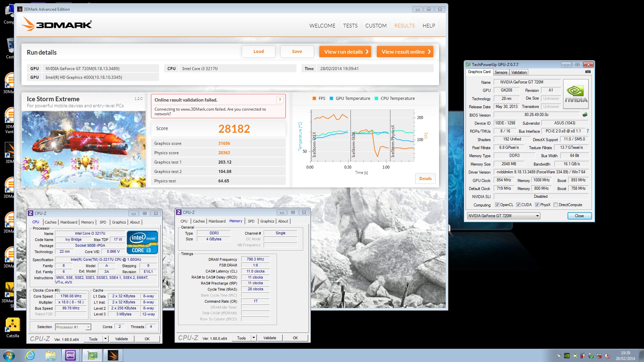Expand the Tools dropdown arrow in Memory CPU-Z window
Image resolution: width=644 pixels, height=362 pixels.
[254, 338]
